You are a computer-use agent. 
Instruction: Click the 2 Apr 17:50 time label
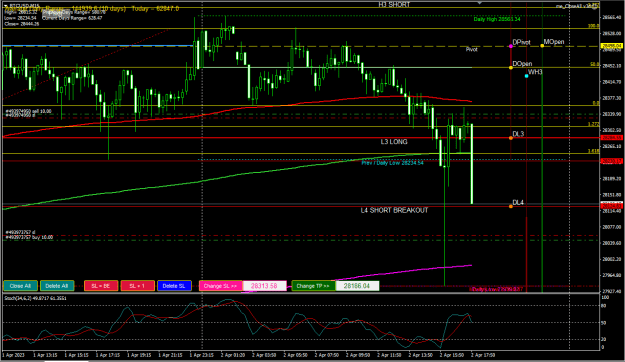pos(483,355)
